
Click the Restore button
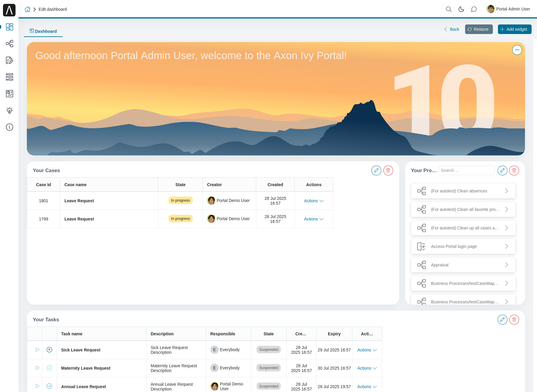479,29
